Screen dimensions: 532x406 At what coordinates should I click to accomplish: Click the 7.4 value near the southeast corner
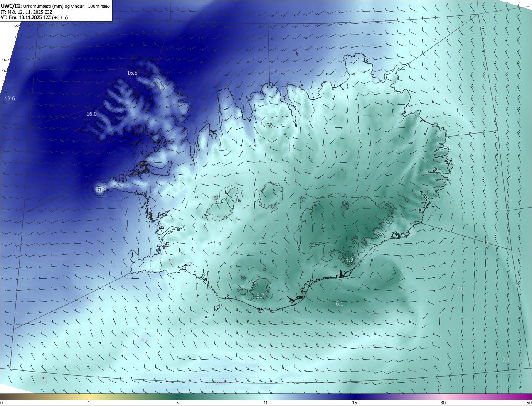tap(506, 360)
